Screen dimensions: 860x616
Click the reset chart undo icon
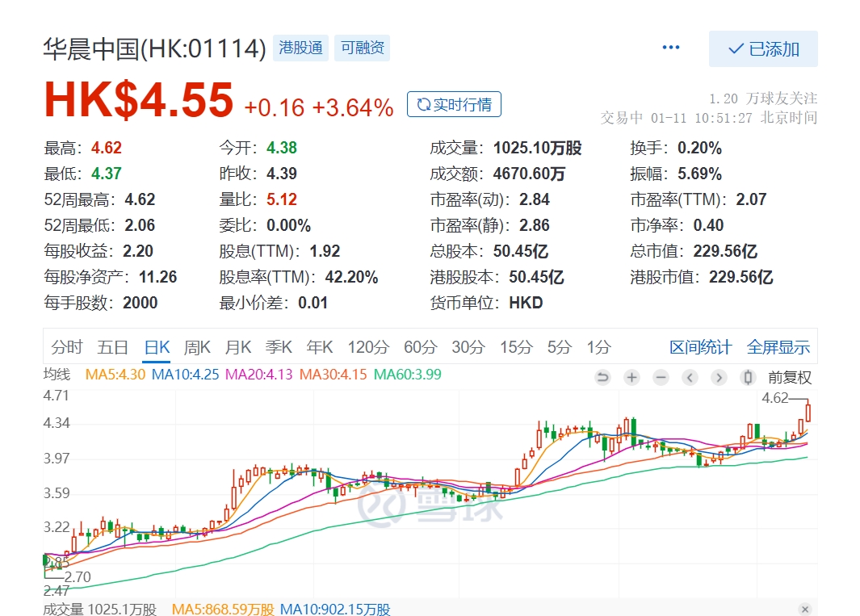tap(602, 377)
